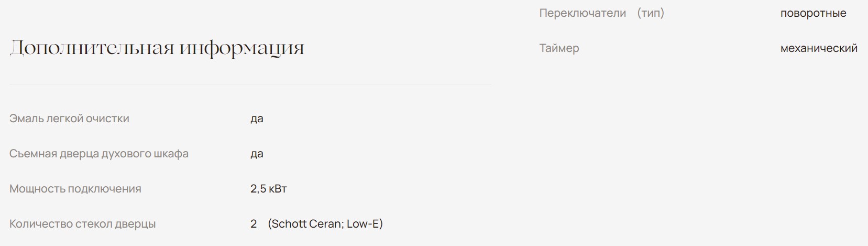Select the "поворотные" value
The image size is (868, 246).
[813, 13]
